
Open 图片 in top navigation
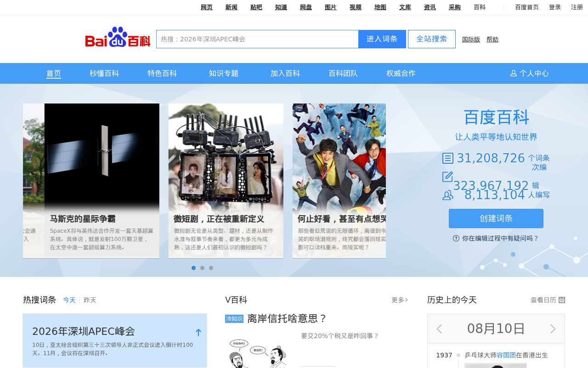[331, 7]
